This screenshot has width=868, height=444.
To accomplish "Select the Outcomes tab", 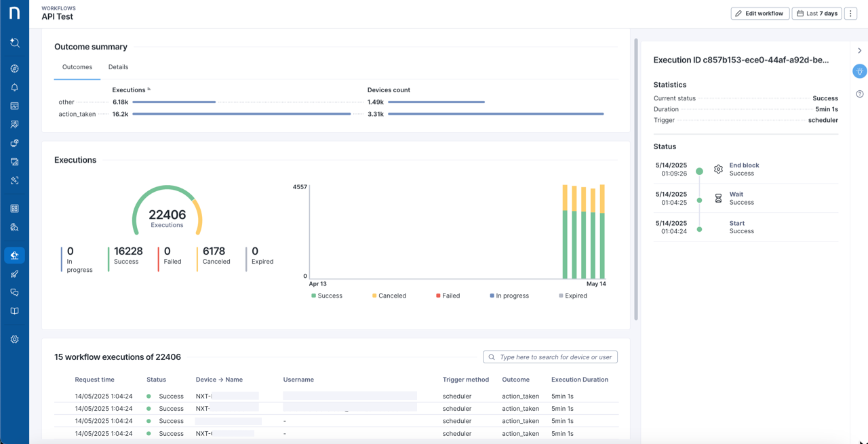I will coord(77,67).
